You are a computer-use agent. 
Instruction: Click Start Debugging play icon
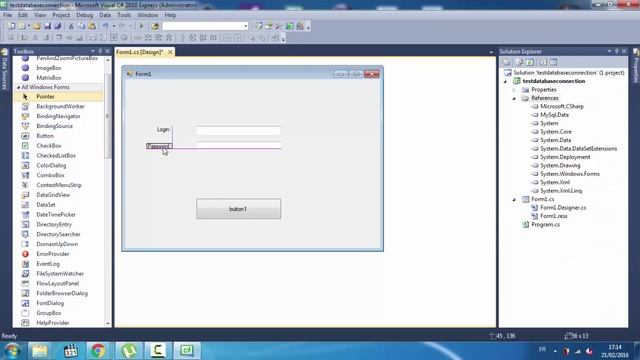point(142,27)
